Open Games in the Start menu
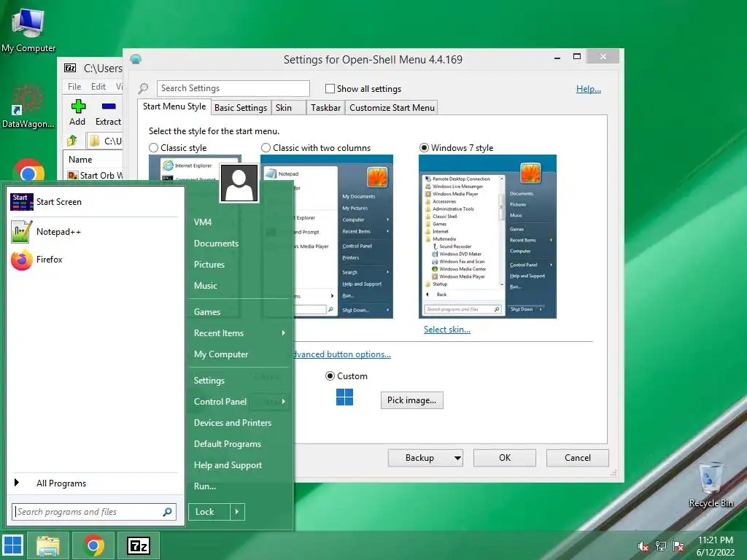 [x=239, y=312]
